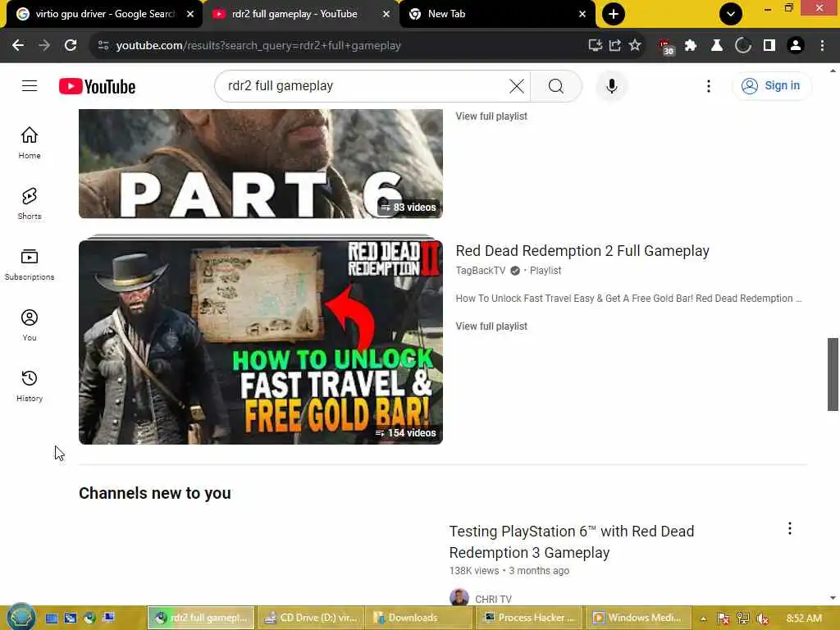Open Red Dead Redemption 2 Full Gameplay title
Viewport: 840px width, 630px height.
coord(582,251)
